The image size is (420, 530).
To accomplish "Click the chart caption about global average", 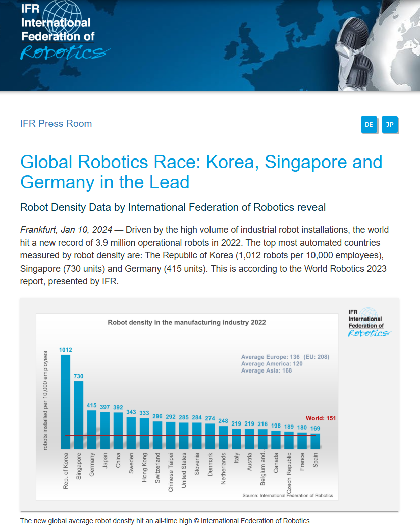I will pos(165,521).
